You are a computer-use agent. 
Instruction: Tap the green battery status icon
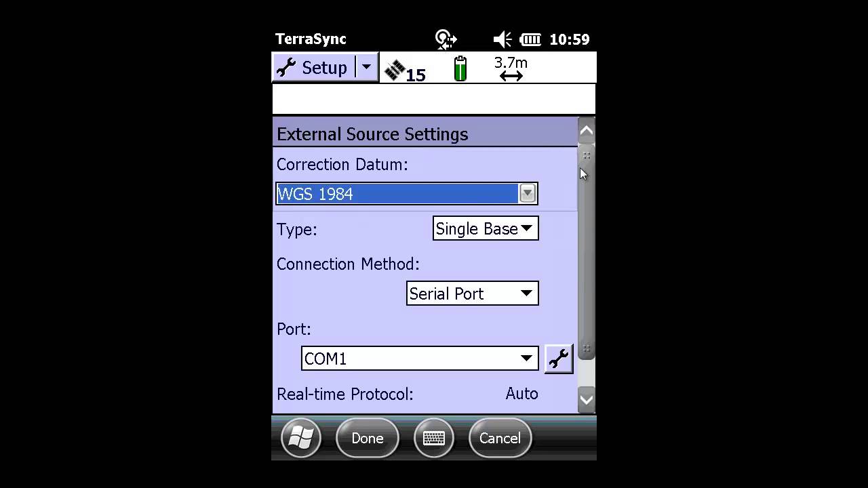click(x=460, y=68)
